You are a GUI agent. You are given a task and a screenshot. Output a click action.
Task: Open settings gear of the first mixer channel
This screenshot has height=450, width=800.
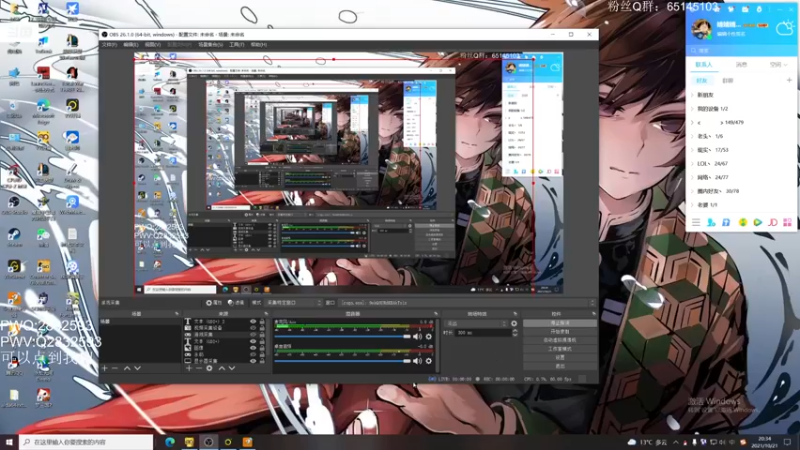point(429,336)
